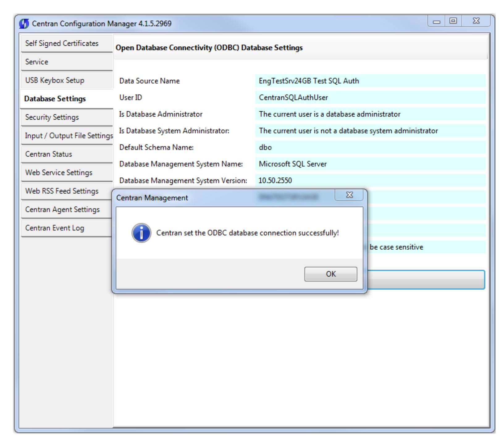504x444 pixels.
Task: Click the 'Data Source Name' label
Action: click(149, 81)
